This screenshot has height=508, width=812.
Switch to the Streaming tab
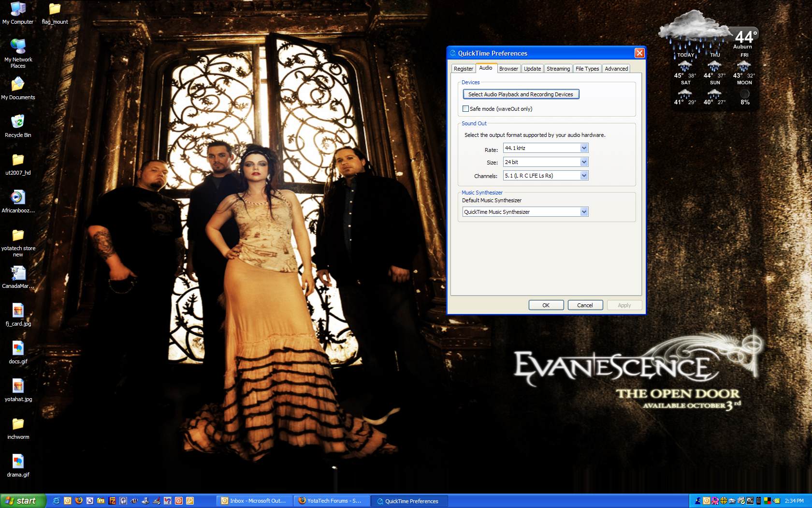[558, 69]
